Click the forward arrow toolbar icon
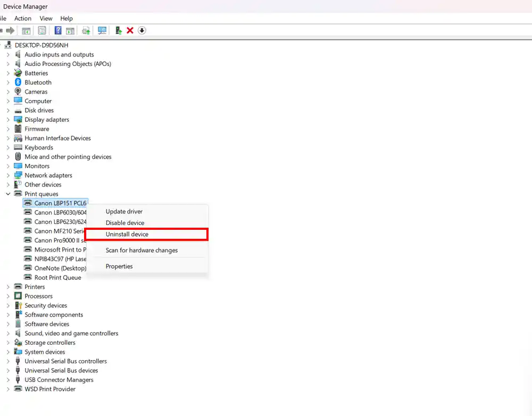Screen dimensions: 532x416 [10, 30]
